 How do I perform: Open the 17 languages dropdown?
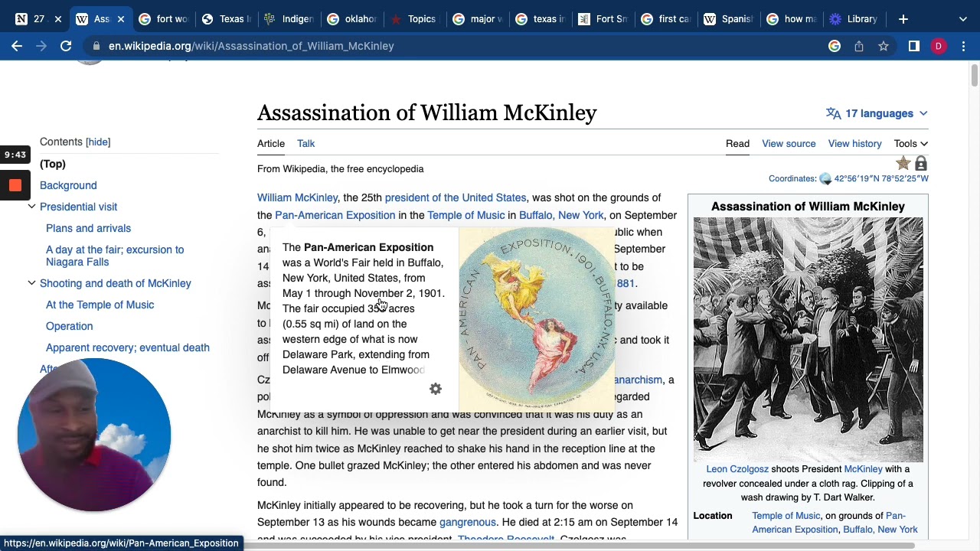pyautogui.click(x=877, y=113)
